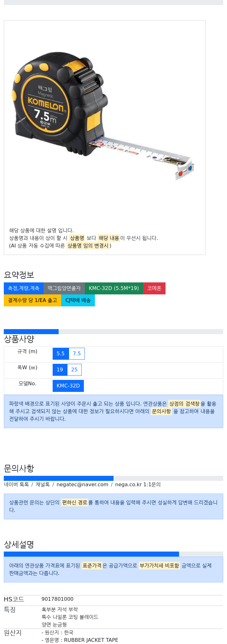This screenshot has height=644, width=227.
Task: Choose the 7.5 m size option
Action: (77, 354)
